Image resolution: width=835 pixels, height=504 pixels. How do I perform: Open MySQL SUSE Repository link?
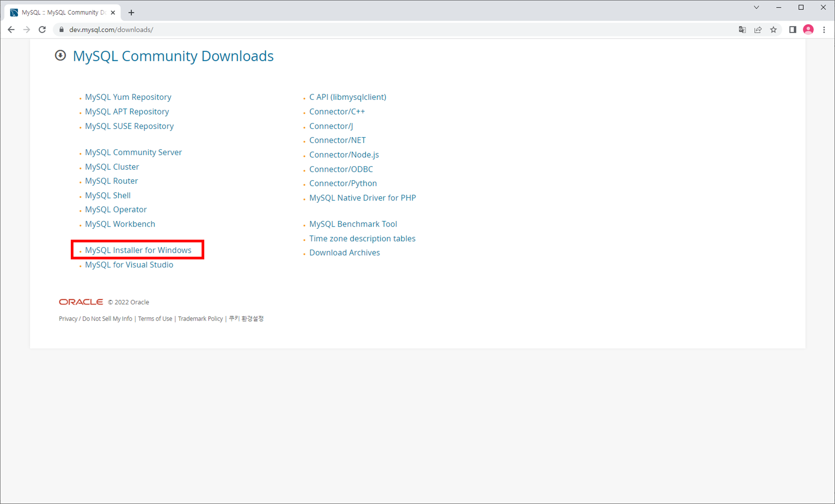pos(129,126)
